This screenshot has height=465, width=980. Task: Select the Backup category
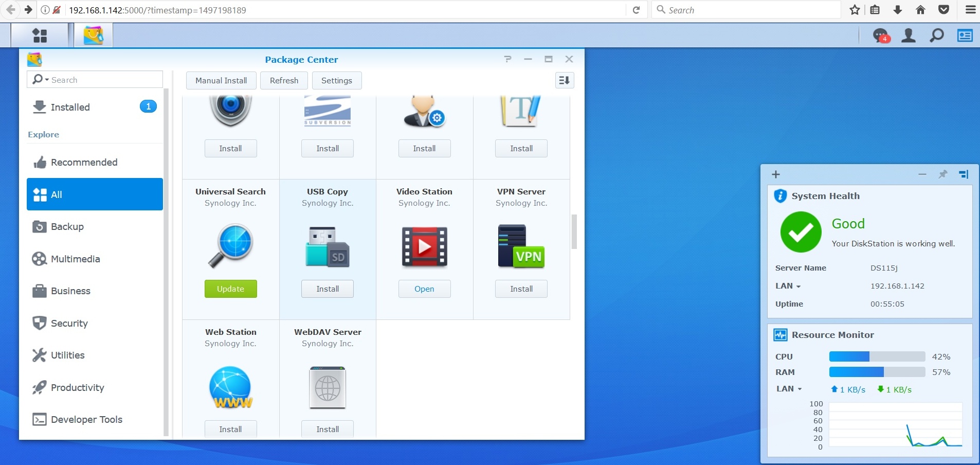[x=95, y=227]
